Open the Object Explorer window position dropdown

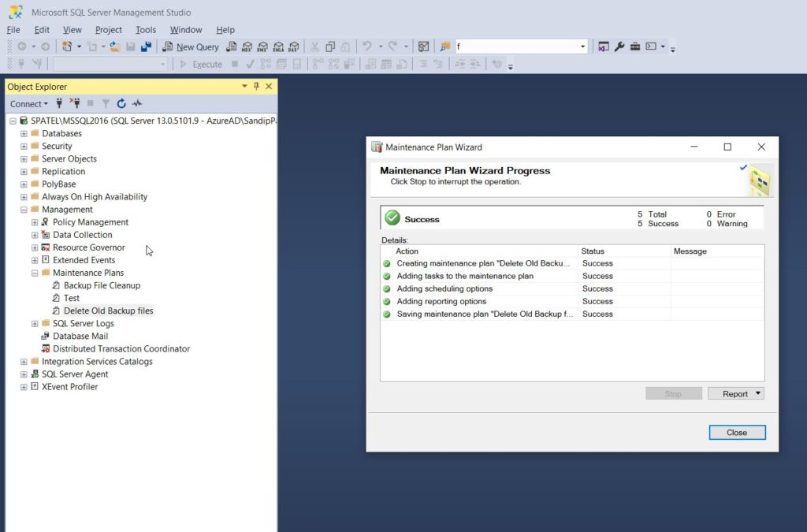pyautogui.click(x=244, y=87)
